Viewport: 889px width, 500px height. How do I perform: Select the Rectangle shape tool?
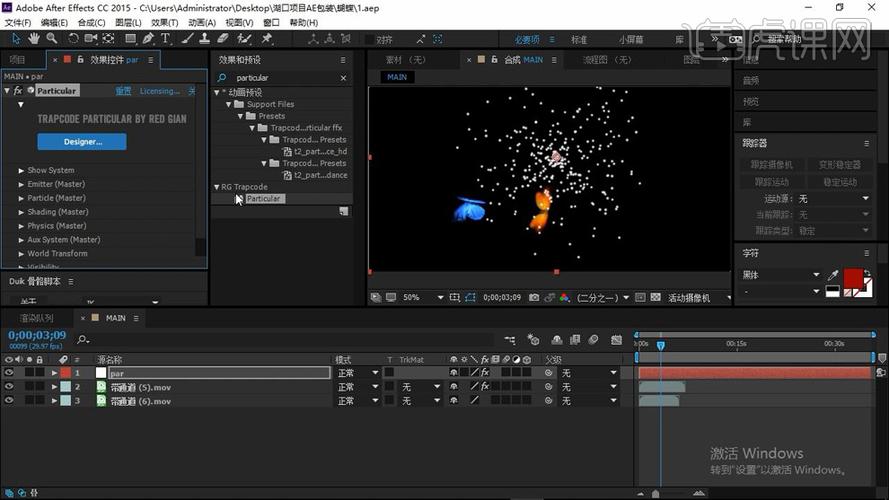(x=130, y=39)
